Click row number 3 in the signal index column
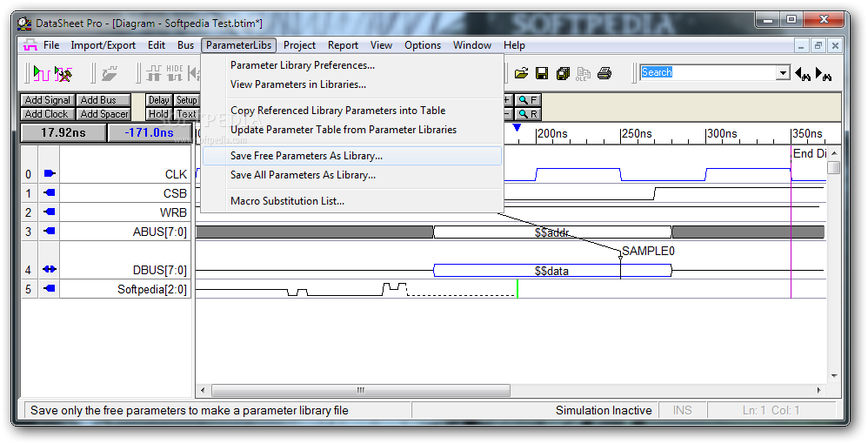Image resolution: width=868 pixels, height=444 pixels. (x=29, y=232)
